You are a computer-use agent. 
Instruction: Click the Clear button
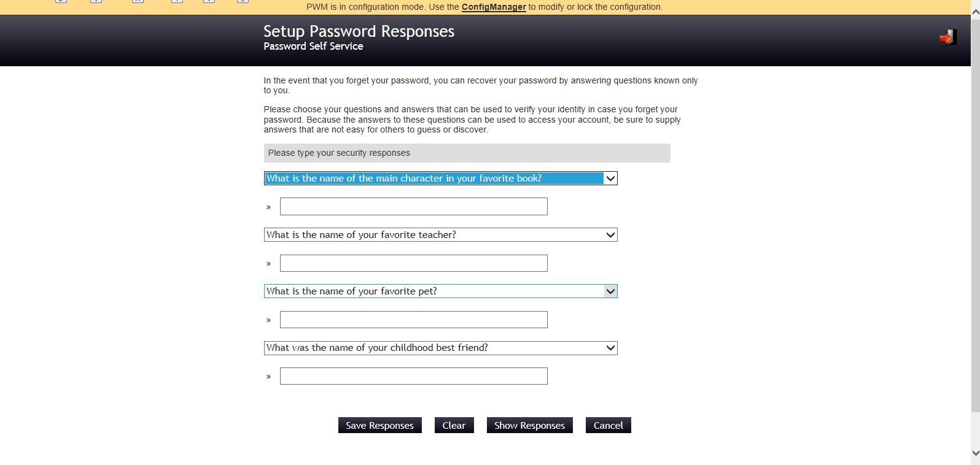[454, 425]
